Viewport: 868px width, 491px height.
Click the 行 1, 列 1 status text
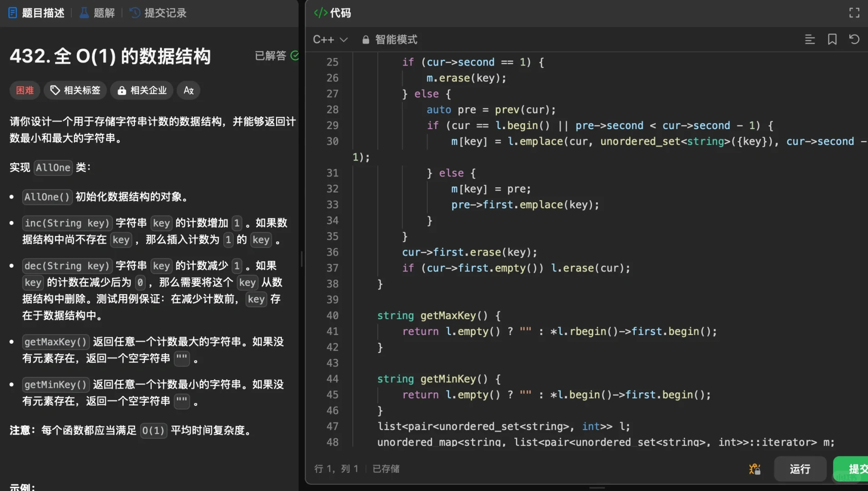[x=336, y=469]
